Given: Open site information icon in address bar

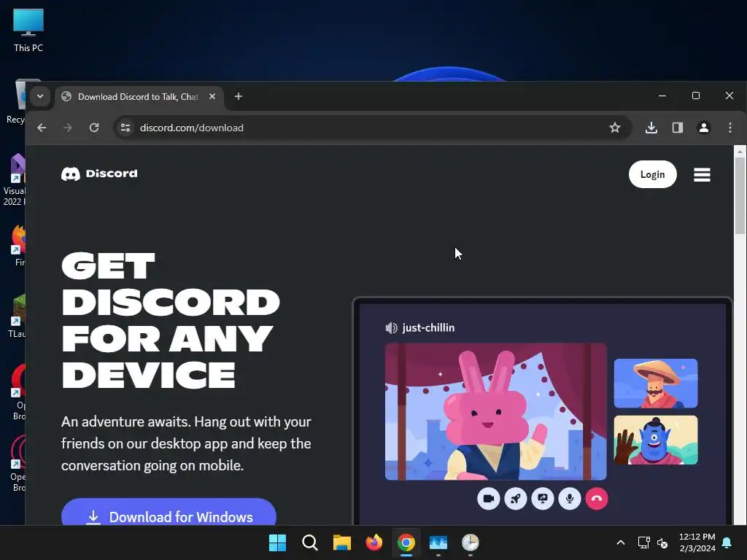Looking at the screenshot, I should [125, 128].
